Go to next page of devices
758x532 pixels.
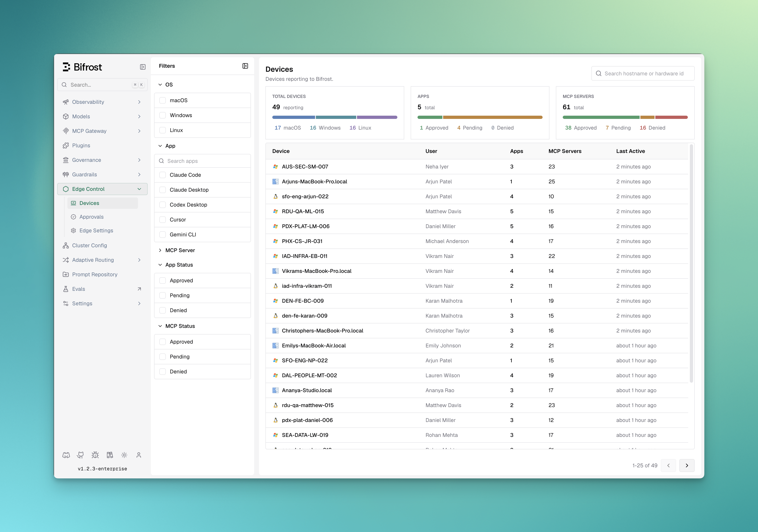[x=687, y=465]
